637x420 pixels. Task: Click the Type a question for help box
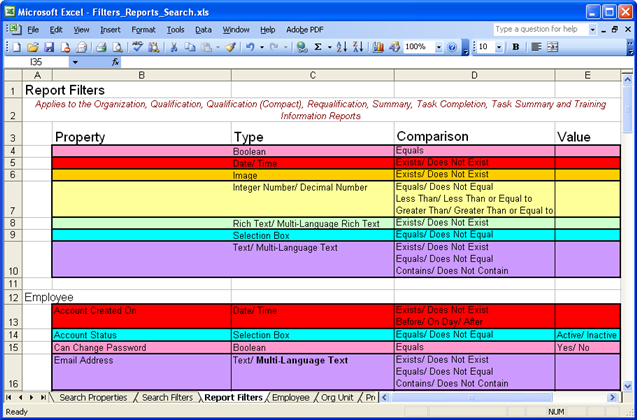pyautogui.click(x=541, y=29)
